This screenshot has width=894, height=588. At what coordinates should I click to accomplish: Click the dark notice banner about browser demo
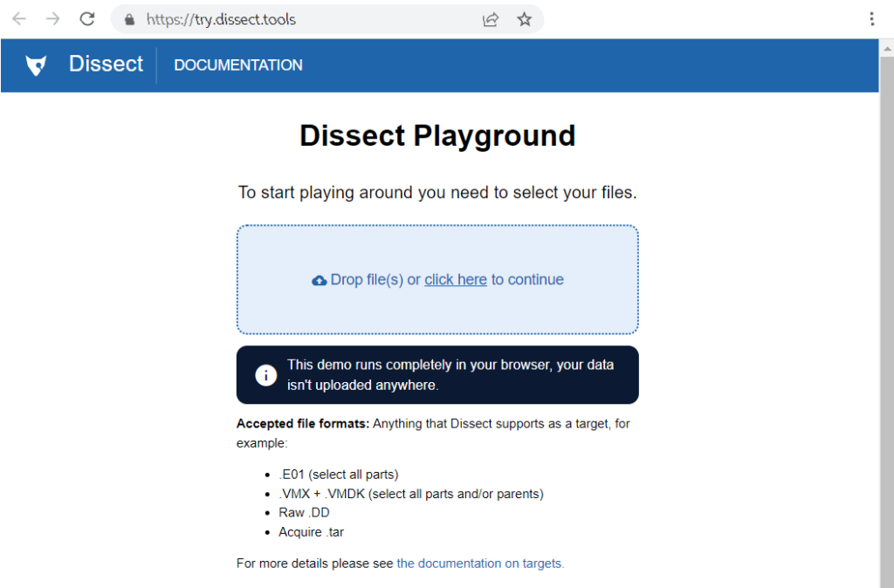point(437,374)
